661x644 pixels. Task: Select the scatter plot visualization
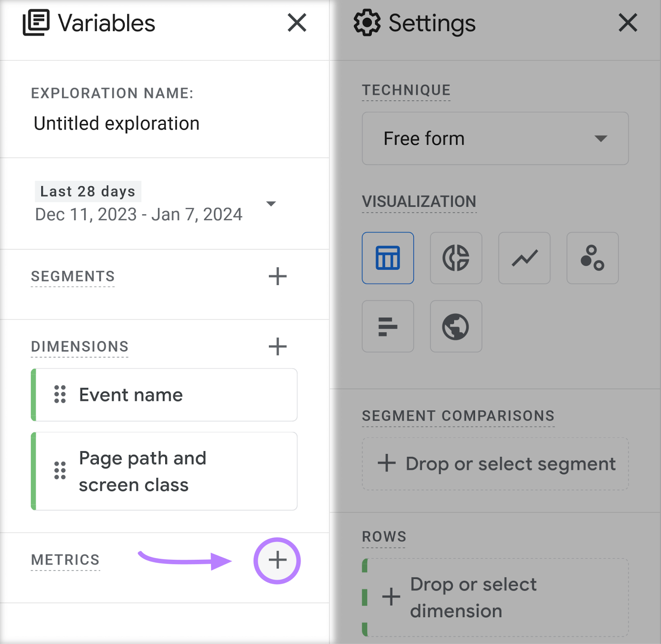592,258
